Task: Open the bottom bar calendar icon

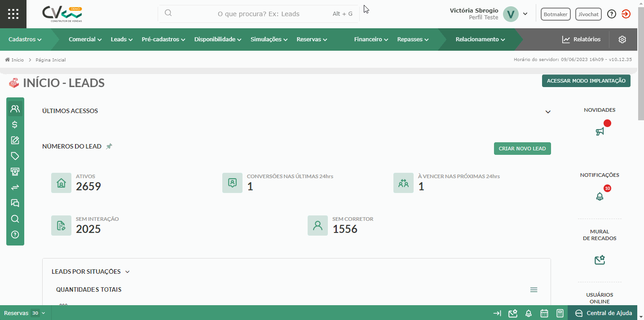Action: [544, 313]
